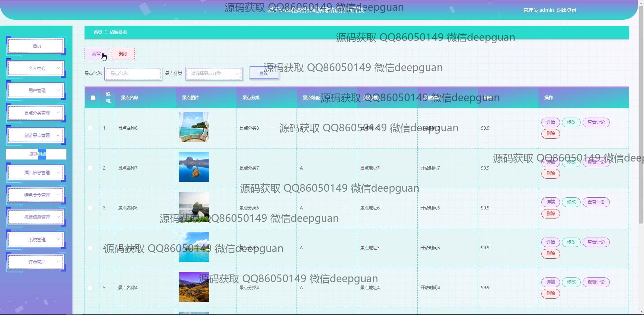Screen dimensions: 644x315
Task: Click the row 删除 for 景点名称4
Action: coord(551,293)
